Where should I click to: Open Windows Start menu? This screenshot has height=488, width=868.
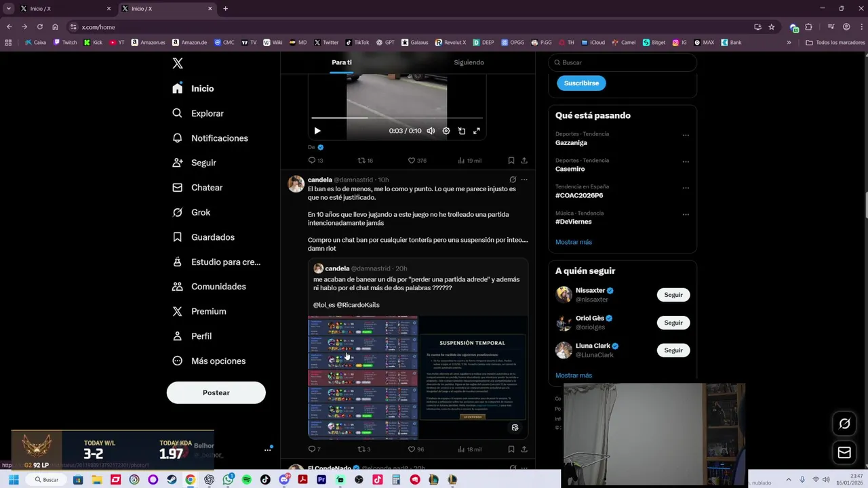[x=13, y=480]
